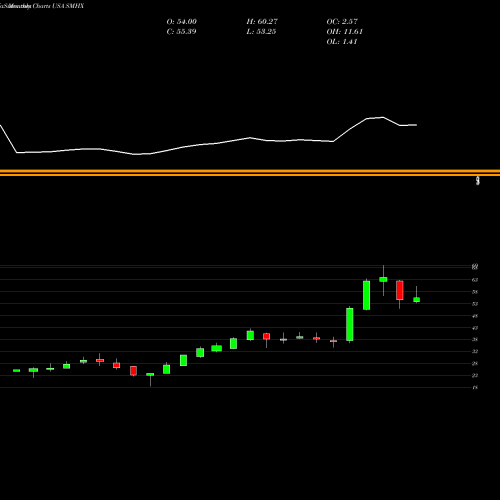This screenshot has width=500, height=500.
Task: Click the OL: 1.41 reading
Action: click(x=342, y=42)
